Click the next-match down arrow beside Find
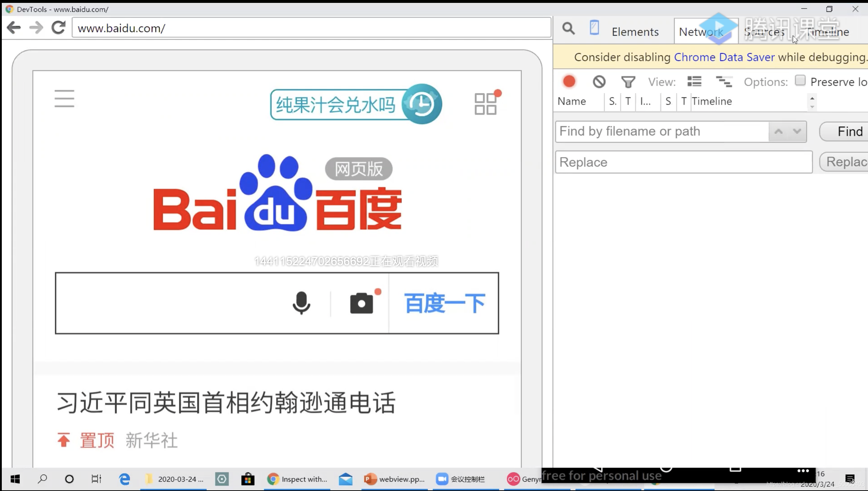This screenshot has width=868, height=491. point(797,132)
